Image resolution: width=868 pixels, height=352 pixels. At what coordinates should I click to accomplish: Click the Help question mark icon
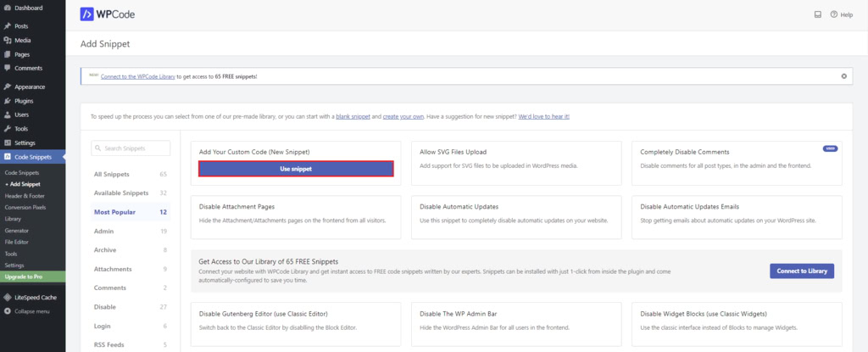[x=833, y=14]
